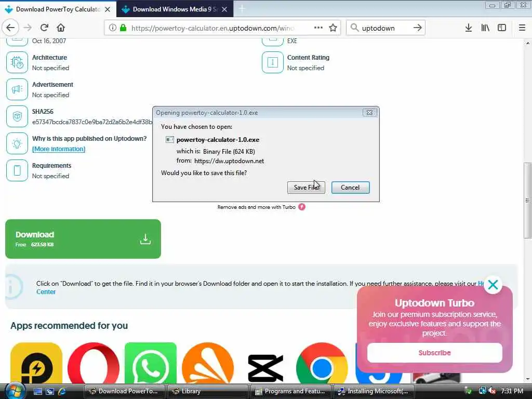Switch to Programs and Features taskbar window
532x399 pixels.
[x=291, y=391]
